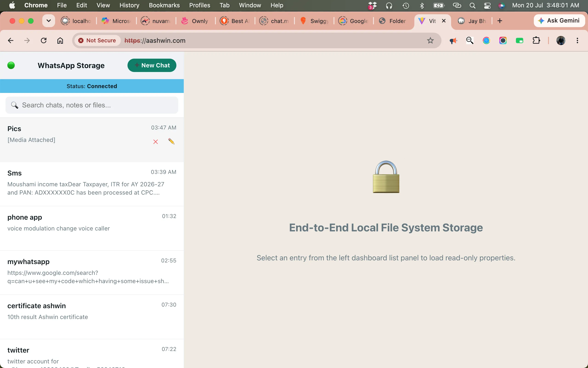
Task: Go back with browser back arrow
Action: point(10,40)
